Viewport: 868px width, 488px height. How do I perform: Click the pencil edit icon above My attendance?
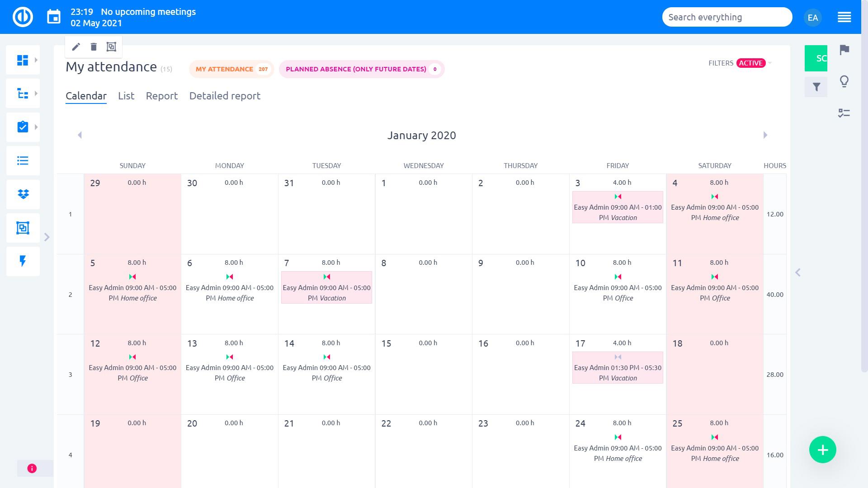click(76, 47)
